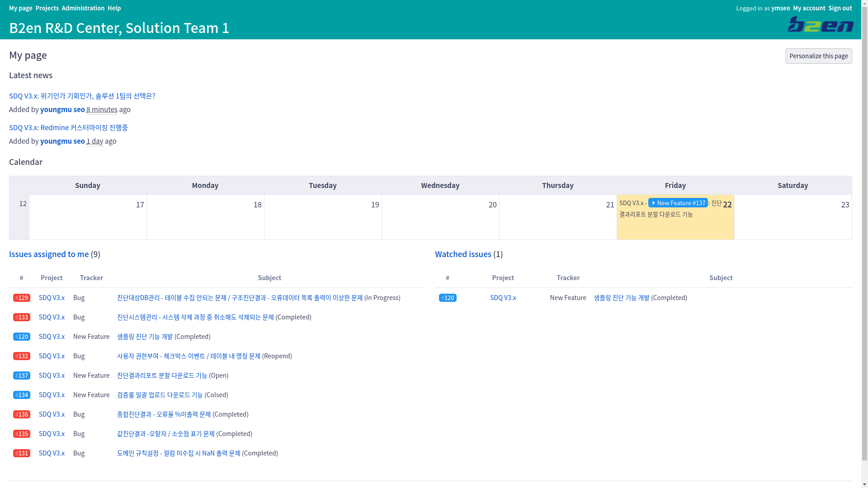Open Issues assigned to me list

tap(49, 254)
